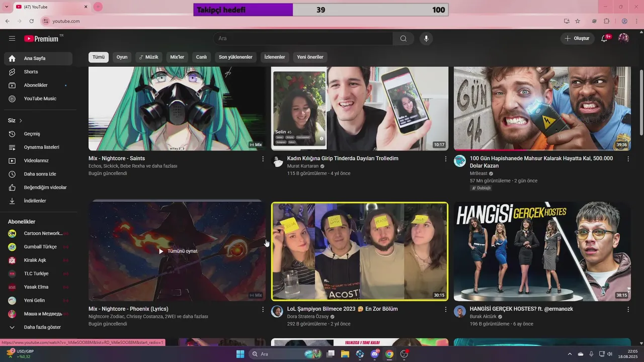
Task: Open Geçmiş history
Action: (x=38, y=134)
